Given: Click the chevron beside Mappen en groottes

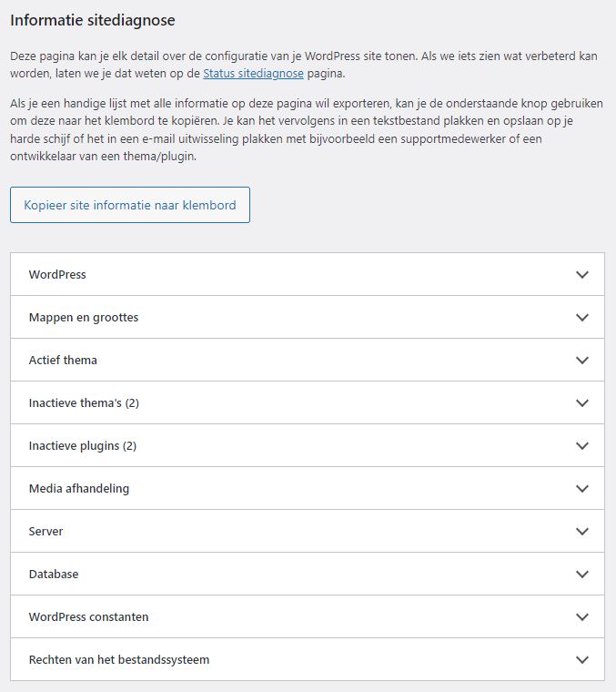Looking at the screenshot, I should pyautogui.click(x=582, y=318).
